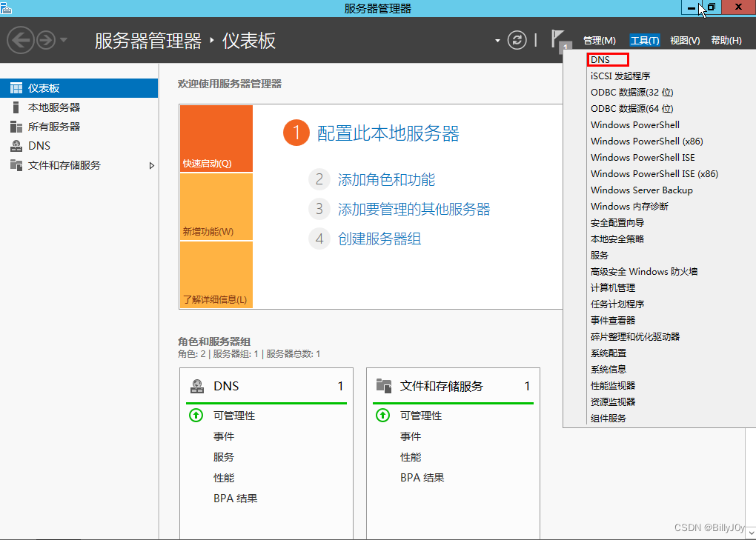Click the 文件和存储服务 folder icon in sidebar
Viewport: 756px width, 540px height.
tap(16, 165)
